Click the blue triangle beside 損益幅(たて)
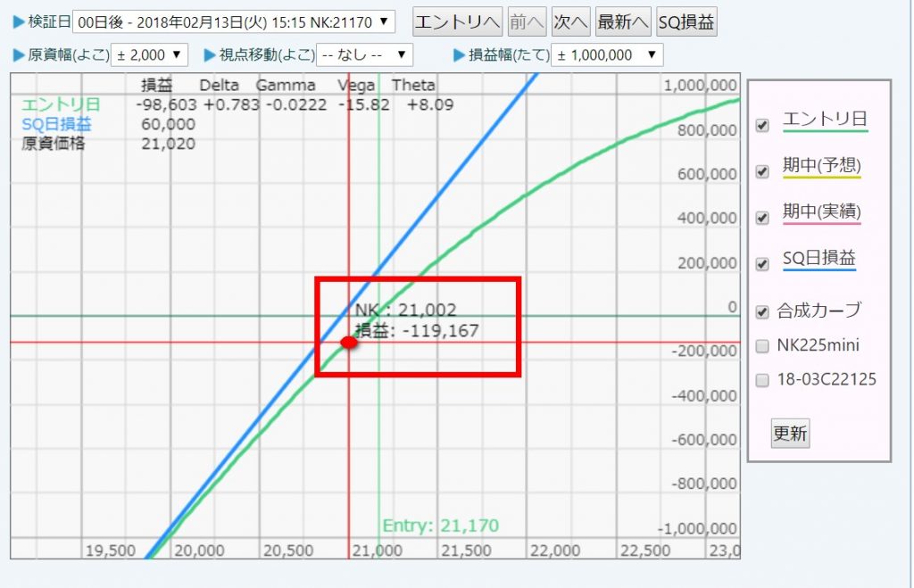 [460, 54]
